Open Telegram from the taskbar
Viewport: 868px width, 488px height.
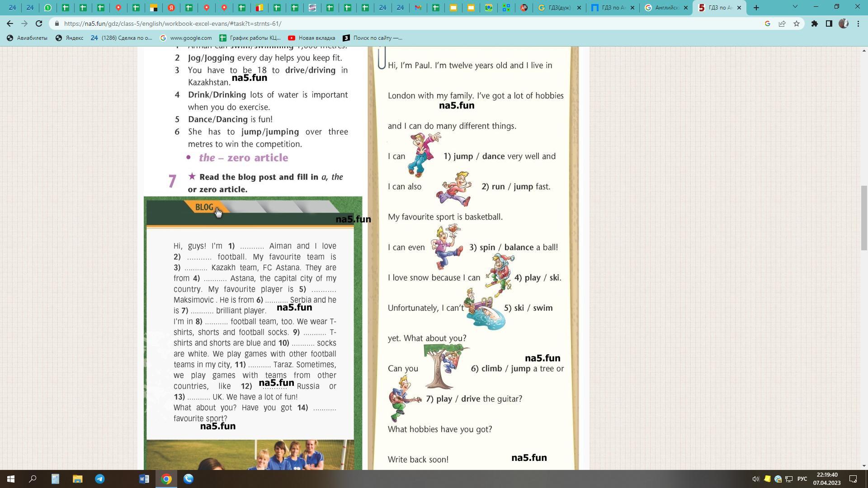coord(100,479)
